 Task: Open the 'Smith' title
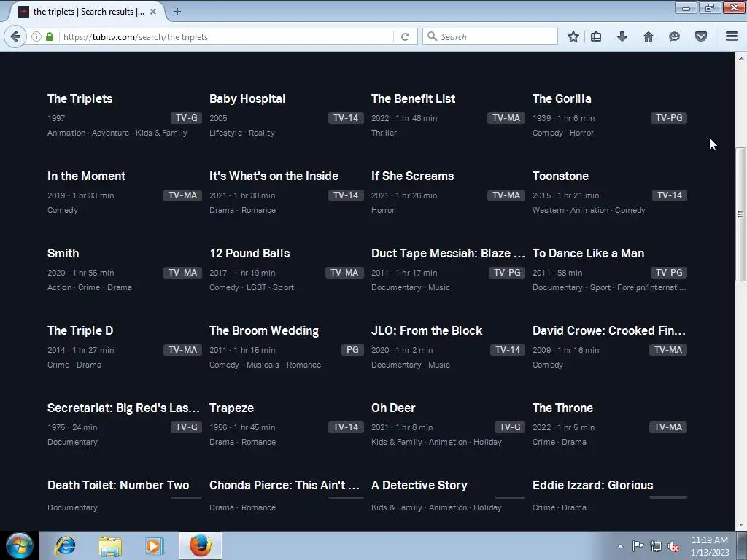[63, 253]
